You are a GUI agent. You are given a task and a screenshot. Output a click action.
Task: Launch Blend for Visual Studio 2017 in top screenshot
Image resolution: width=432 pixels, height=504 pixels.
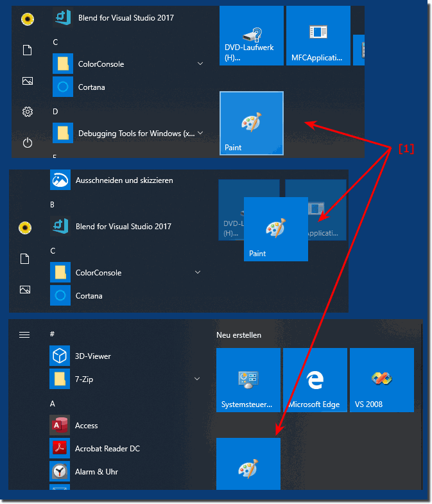pyautogui.click(x=114, y=18)
